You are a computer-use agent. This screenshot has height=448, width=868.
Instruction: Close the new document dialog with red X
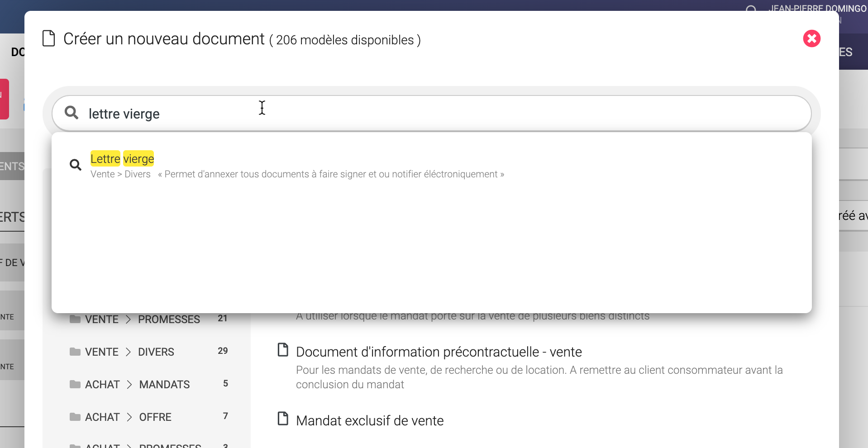point(811,38)
